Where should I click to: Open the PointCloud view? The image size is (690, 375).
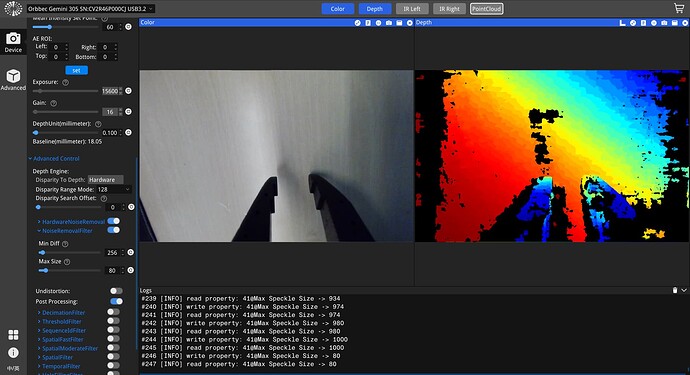[487, 9]
